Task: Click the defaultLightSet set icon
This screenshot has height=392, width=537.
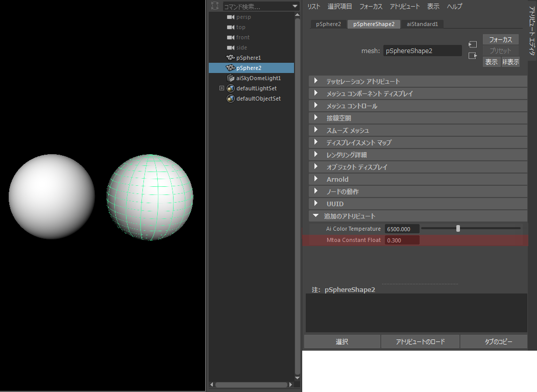Action: coord(231,88)
